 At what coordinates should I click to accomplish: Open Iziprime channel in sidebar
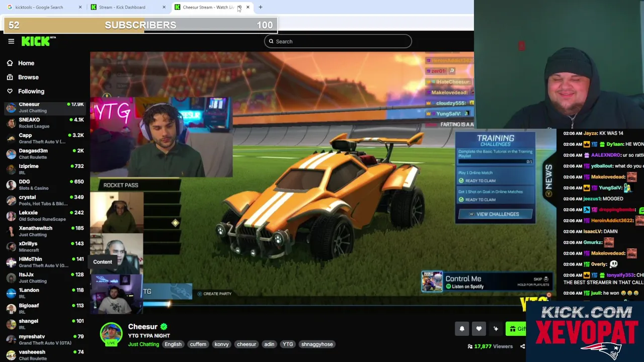click(45, 169)
